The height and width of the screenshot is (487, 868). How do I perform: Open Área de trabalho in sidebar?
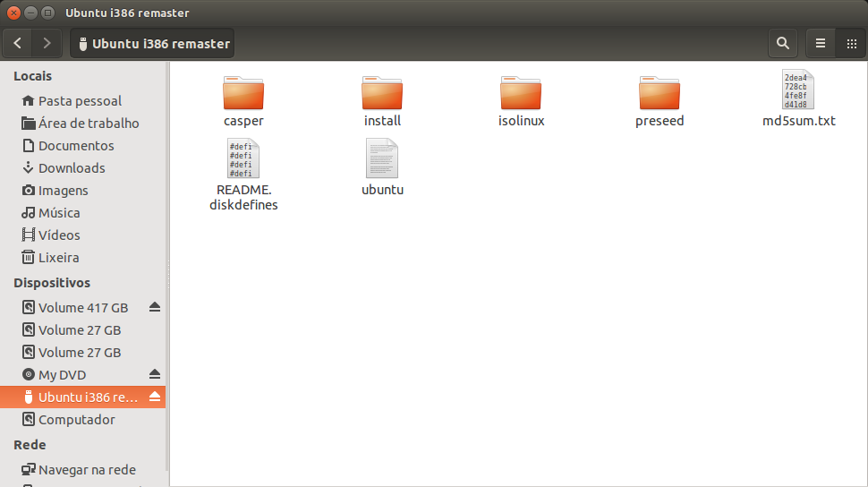coord(83,123)
